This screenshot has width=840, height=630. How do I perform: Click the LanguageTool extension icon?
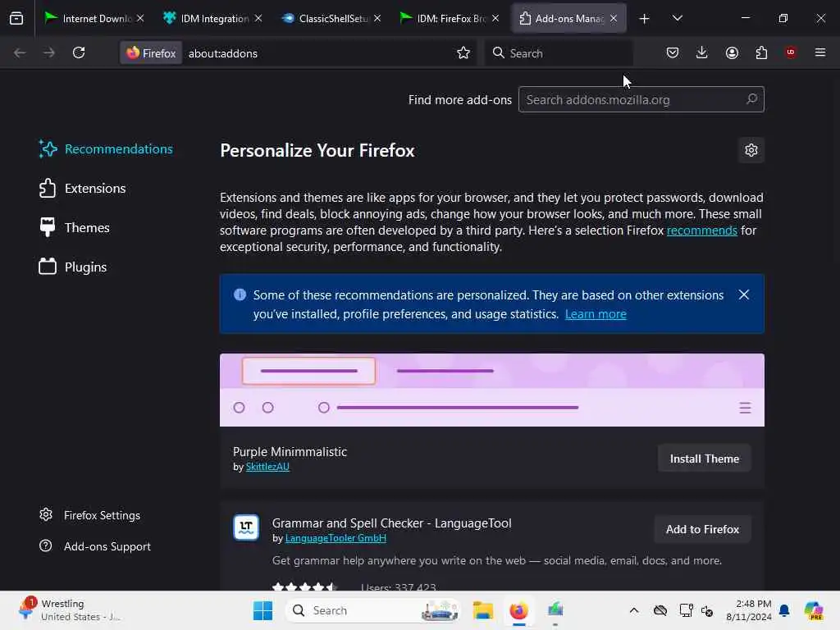pyautogui.click(x=246, y=527)
